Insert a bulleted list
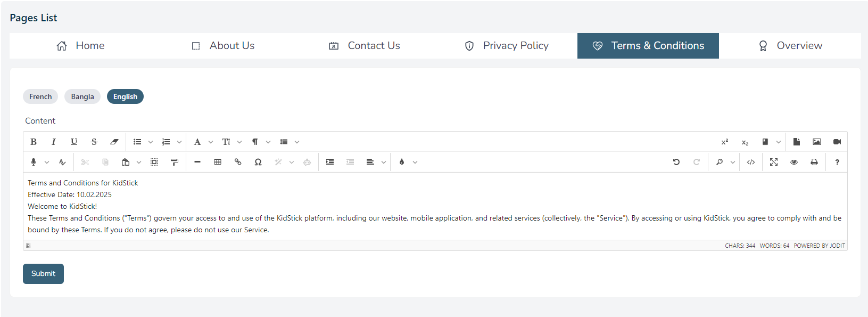 coord(137,142)
